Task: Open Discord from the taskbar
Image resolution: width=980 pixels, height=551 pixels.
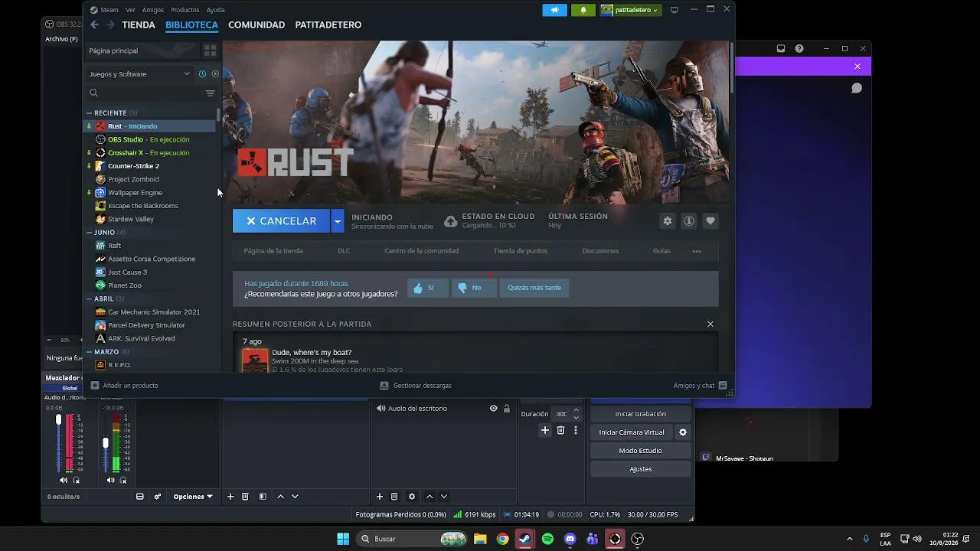Action: (570, 539)
